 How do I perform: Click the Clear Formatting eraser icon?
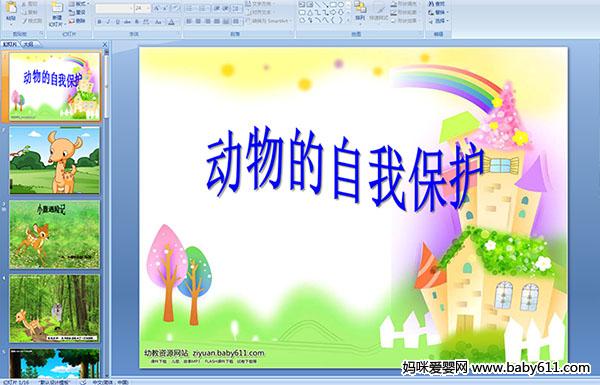click(175, 8)
